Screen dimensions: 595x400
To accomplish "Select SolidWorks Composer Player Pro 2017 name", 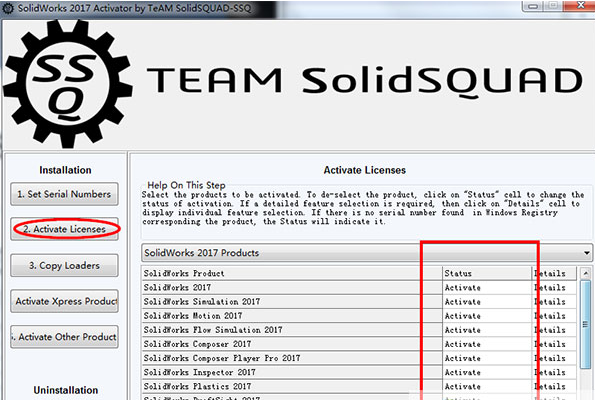I will click(x=292, y=358).
